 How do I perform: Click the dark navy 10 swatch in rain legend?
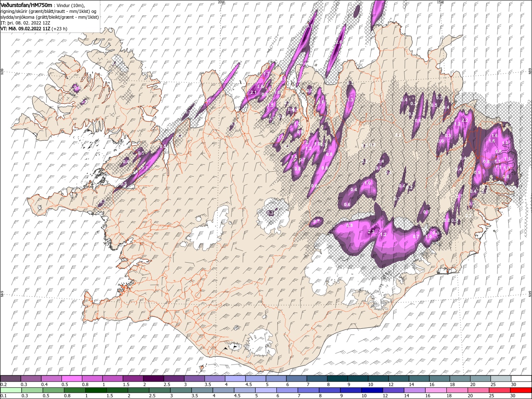pos(372,390)
